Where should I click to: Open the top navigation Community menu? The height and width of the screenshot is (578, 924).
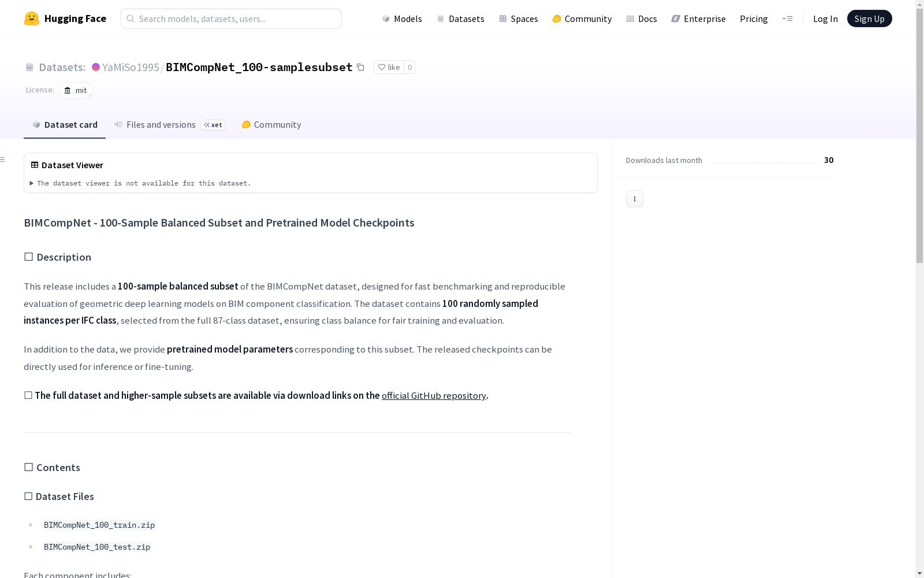(582, 18)
